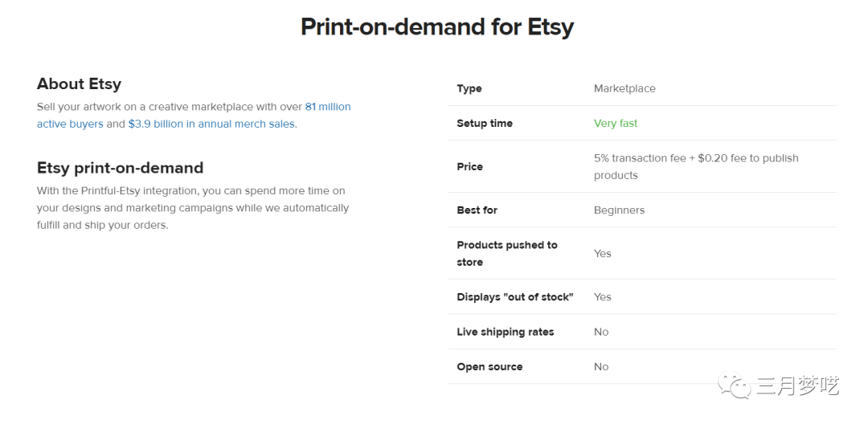868x424 pixels.
Task: Click the "Open source" row label
Action: coord(489,367)
